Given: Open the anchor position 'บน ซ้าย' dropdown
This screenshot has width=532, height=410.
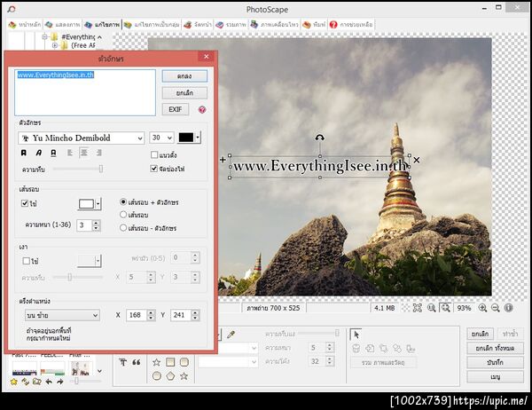Looking at the screenshot, I should 62,315.
